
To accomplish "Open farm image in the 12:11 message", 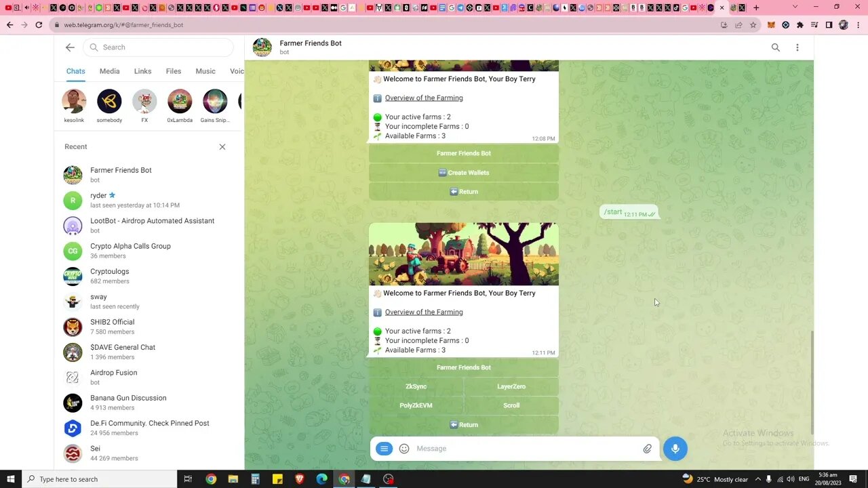I will (x=464, y=254).
